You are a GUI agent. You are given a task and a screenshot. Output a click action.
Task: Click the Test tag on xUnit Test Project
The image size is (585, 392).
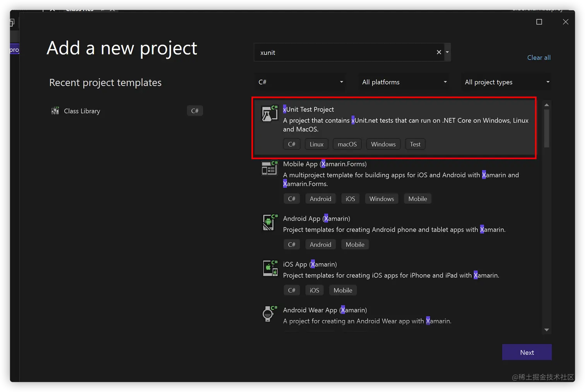point(415,144)
